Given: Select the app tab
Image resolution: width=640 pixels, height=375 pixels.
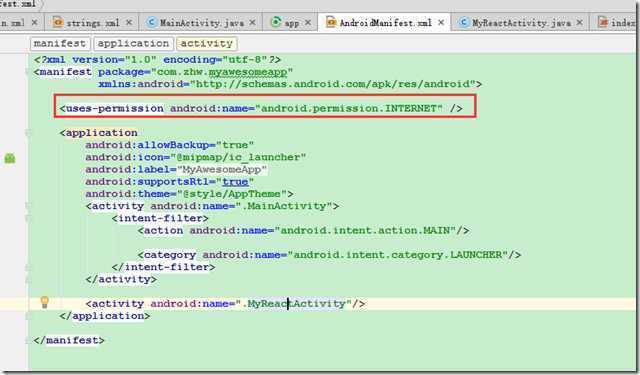Looking at the screenshot, I should (291, 22).
